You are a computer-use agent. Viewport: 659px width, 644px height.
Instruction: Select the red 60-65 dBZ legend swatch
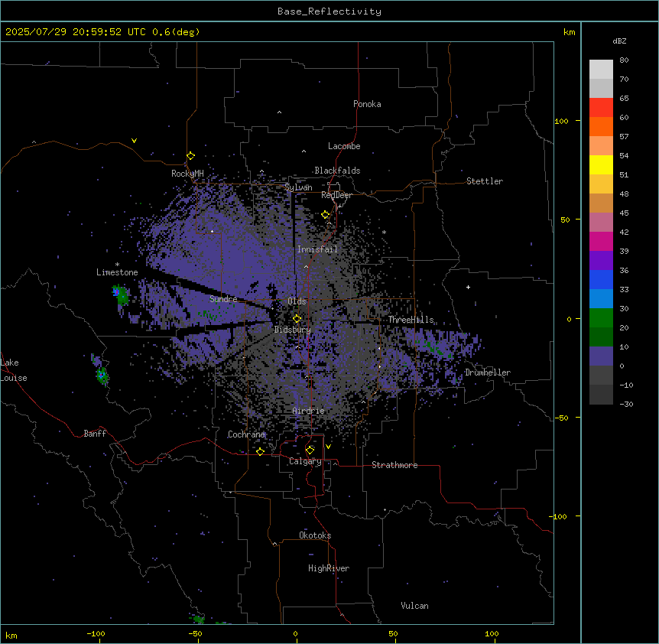[601, 107]
